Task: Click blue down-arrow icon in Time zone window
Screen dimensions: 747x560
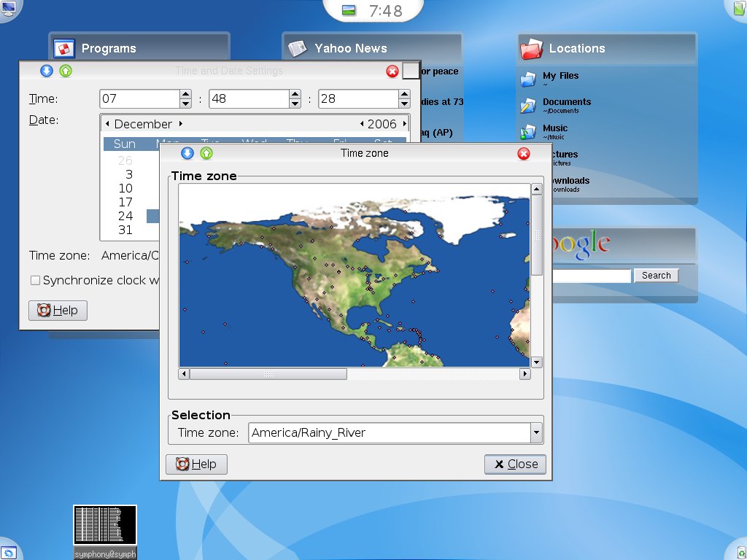Action: [x=187, y=153]
